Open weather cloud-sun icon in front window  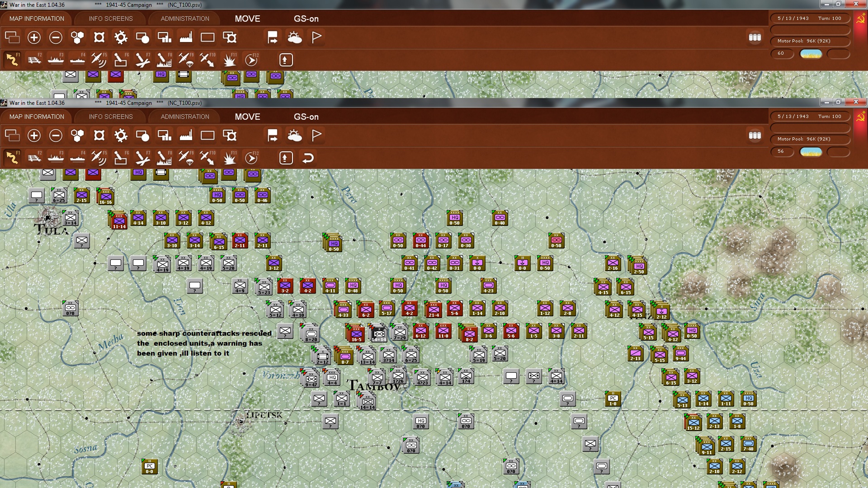(x=294, y=136)
